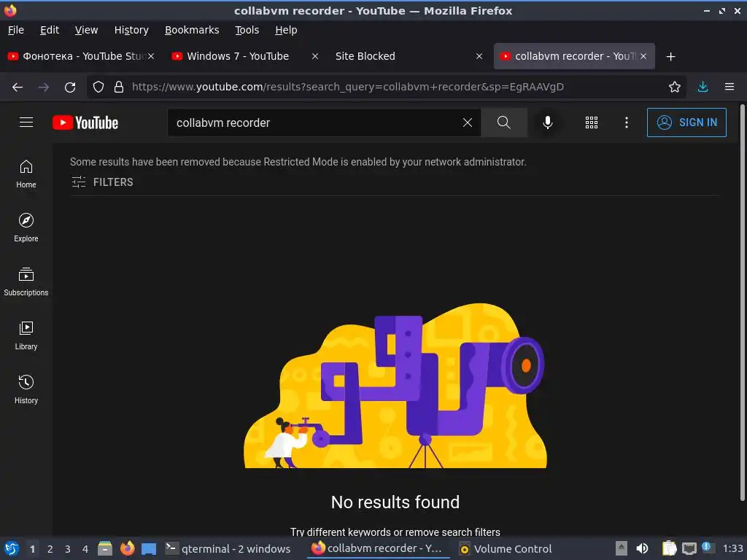The height and width of the screenshot is (560, 747).
Task: Open the Bookmarks menu
Action: pyautogui.click(x=192, y=30)
